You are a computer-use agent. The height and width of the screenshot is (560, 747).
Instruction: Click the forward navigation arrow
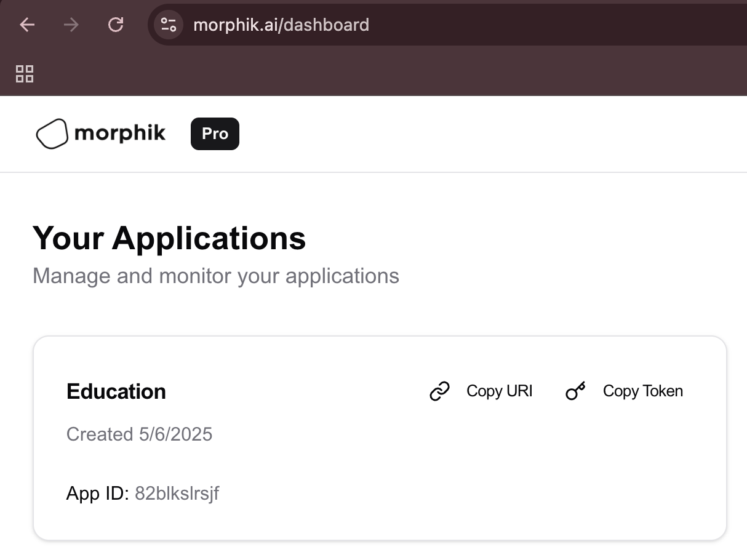coord(71,25)
